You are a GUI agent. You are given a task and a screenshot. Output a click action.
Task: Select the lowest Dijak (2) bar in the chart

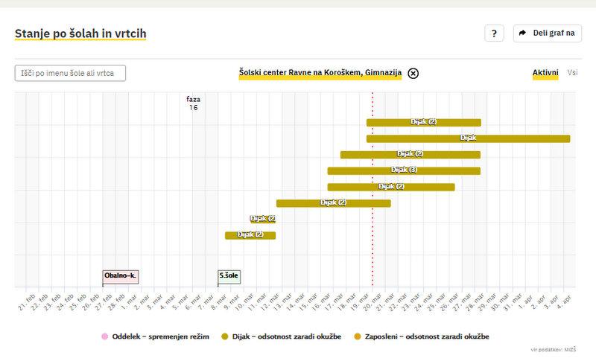[250, 235]
